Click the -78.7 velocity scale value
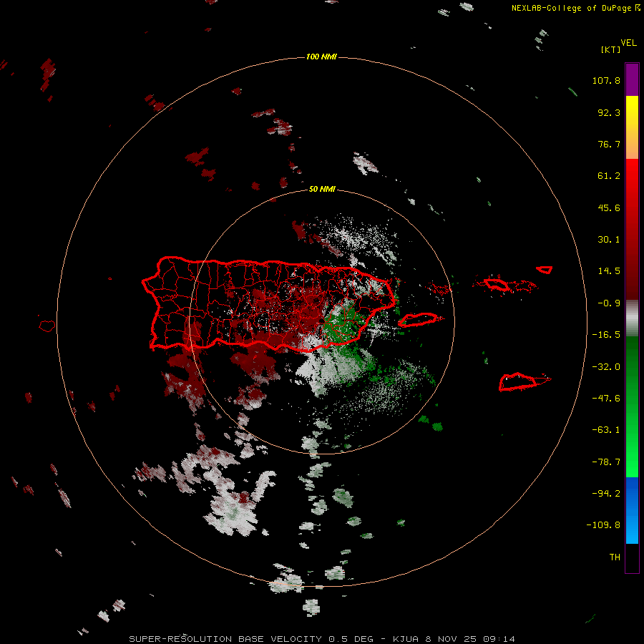The image size is (644, 644). [606, 462]
